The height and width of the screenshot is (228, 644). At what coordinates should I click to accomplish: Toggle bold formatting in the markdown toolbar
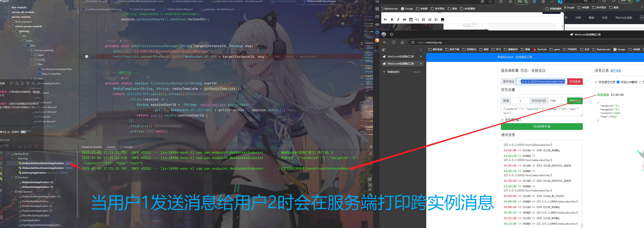coord(392,20)
